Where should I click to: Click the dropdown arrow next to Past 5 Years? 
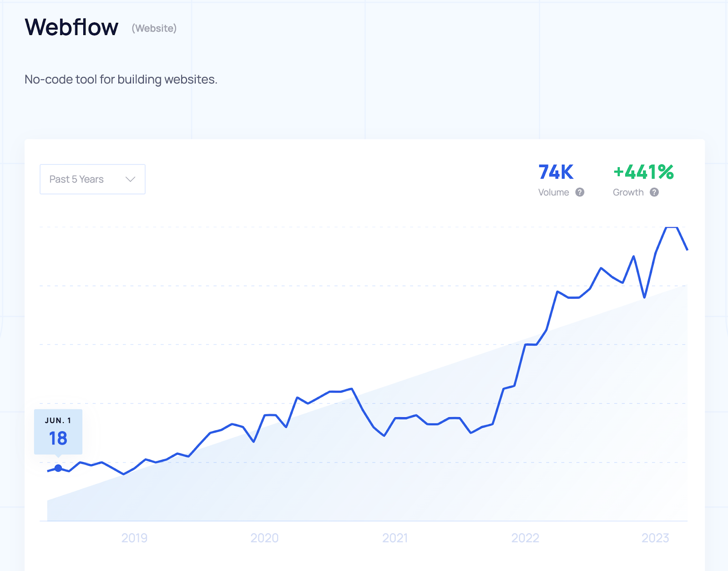click(x=130, y=179)
